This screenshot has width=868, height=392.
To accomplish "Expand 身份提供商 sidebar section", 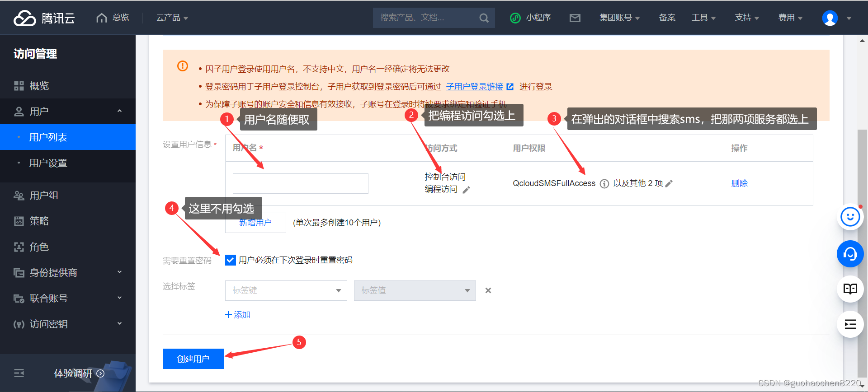I will [68, 273].
